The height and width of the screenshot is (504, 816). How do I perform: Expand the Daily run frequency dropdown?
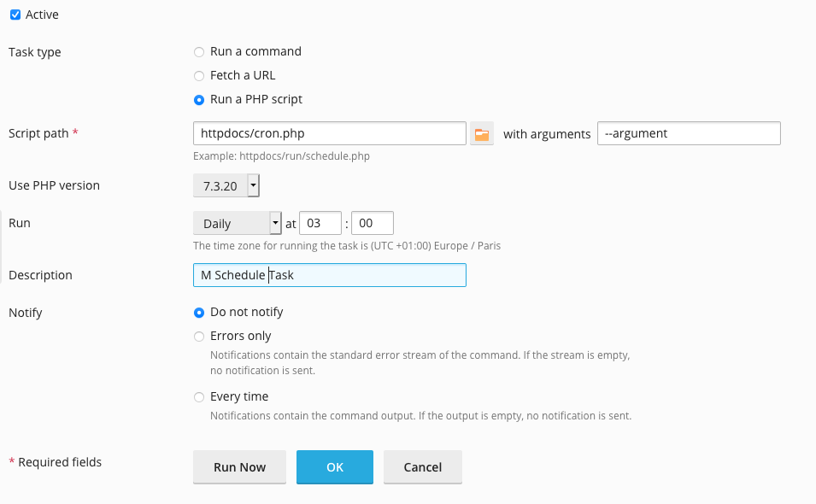point(237,223)
